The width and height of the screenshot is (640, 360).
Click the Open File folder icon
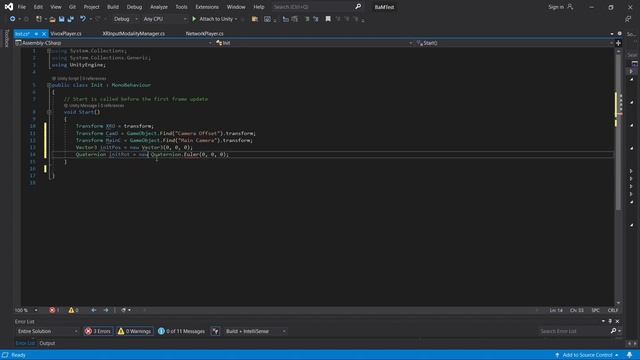52,19
